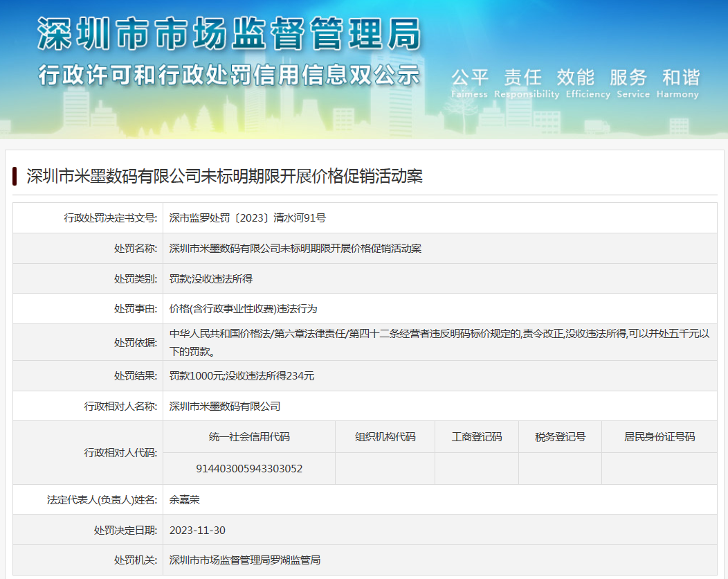The height and width of the screenshot is (579, 728).
Task: Click authority 深圳市市场监督管理局罗湖监管局
Action: point(244,560)
